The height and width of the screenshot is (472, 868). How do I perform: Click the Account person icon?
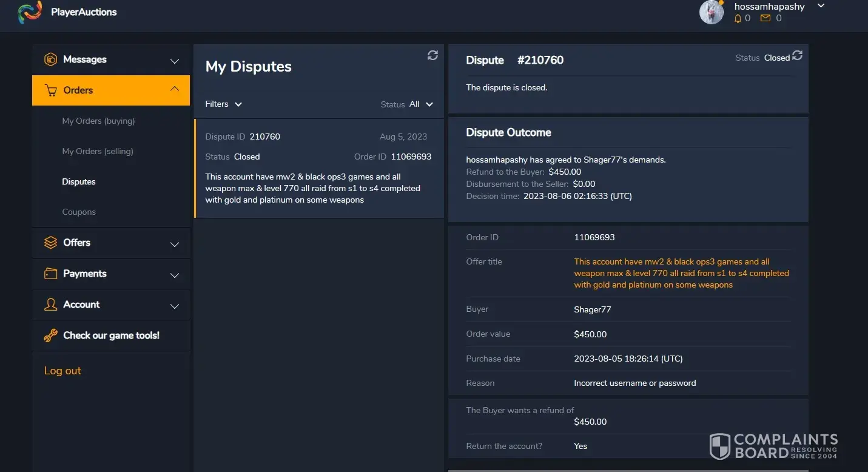coord(51,305)
